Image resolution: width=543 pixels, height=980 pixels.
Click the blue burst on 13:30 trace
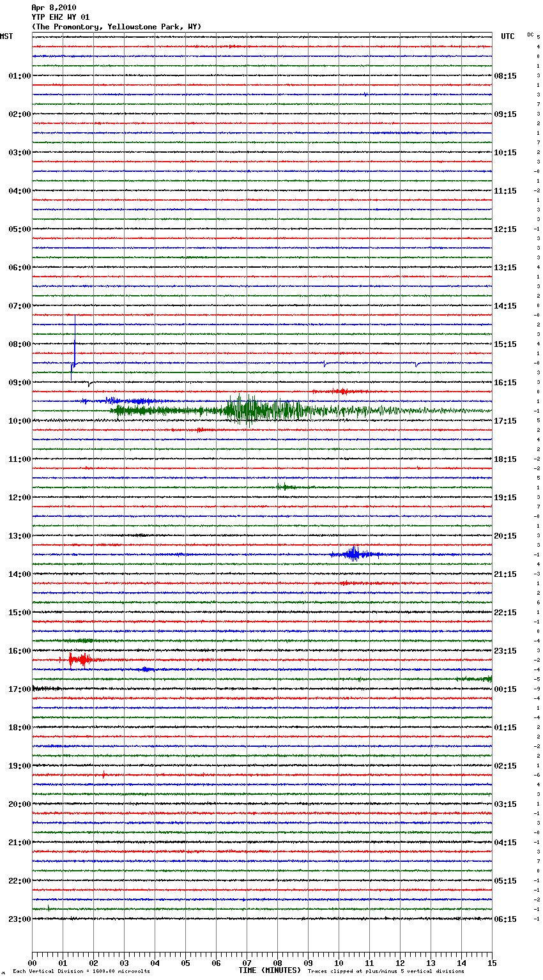(355, 554)
